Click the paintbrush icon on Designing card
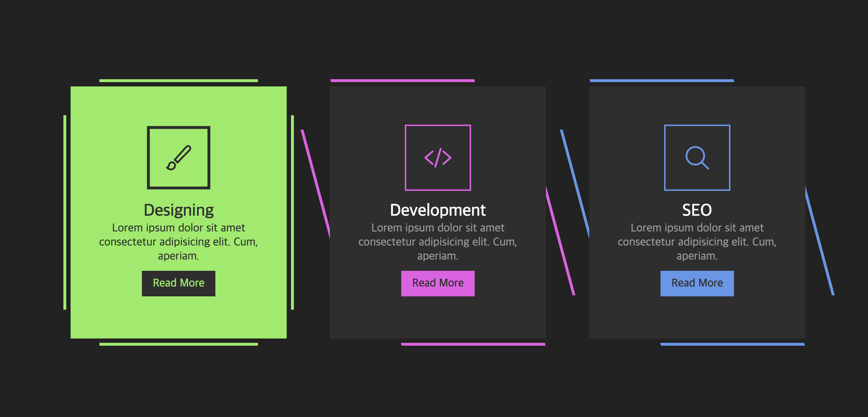Viewport: 868px width, 417px height. pos(179,158)
